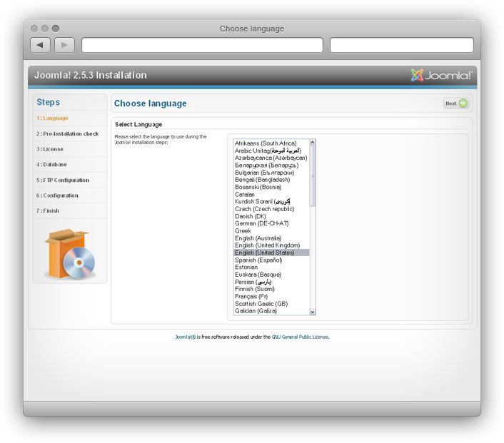The height and width of the screenshot is (443, 504).
Task: Select step 1: Language
Action: 52,118
